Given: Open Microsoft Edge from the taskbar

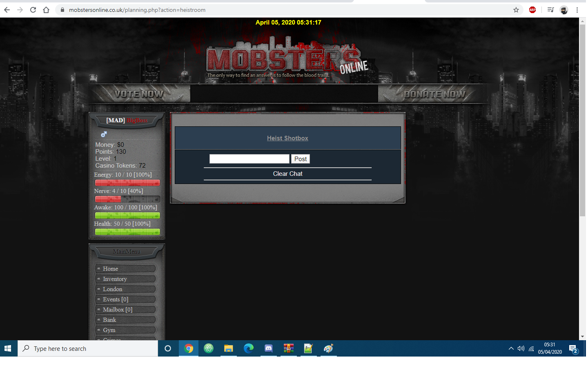Looking at the screenshot, I should coord(249,348).
